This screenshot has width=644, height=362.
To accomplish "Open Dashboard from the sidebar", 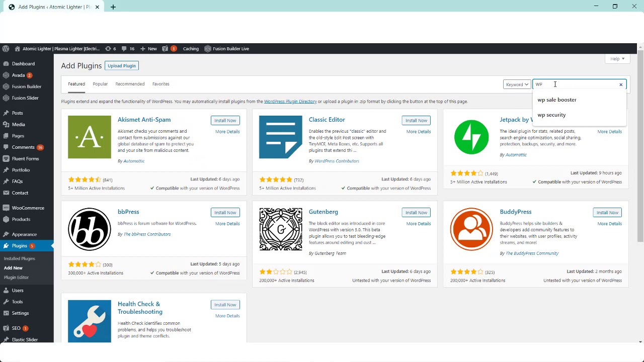I will coord(23,64).
